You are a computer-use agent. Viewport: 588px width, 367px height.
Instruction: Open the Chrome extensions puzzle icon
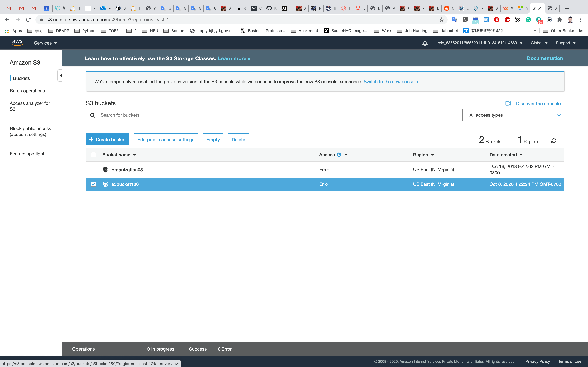tap(560, 20)
